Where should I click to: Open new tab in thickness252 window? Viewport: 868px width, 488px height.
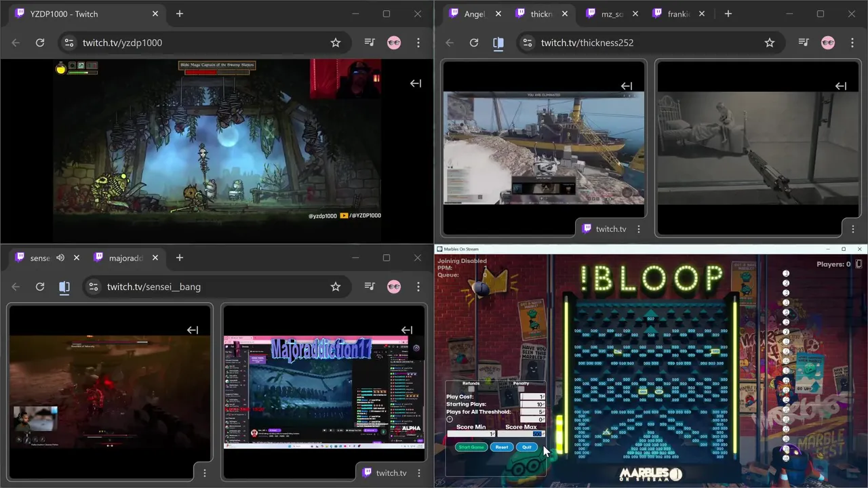point(728,14)
